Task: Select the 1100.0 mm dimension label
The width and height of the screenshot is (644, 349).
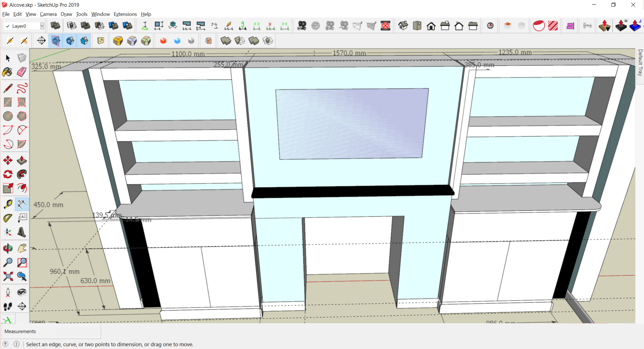Action: click(x=188, y=54)
